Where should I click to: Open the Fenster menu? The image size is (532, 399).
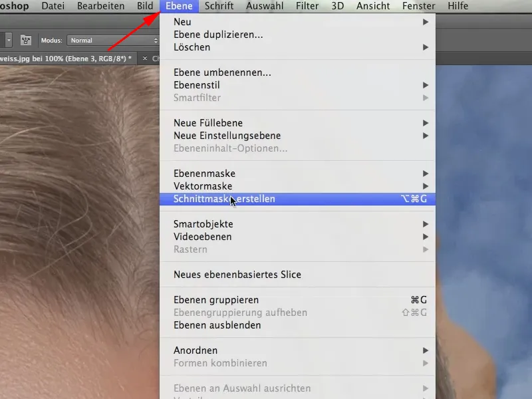pyautogui.click(x=419, y=6)
